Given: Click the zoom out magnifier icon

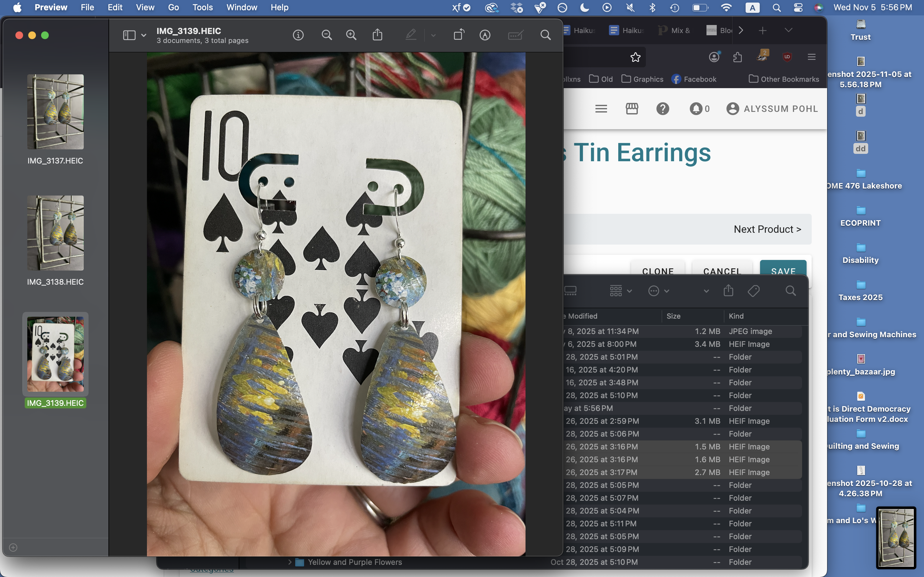Looking at the screenshot, I should coord(327,35).
